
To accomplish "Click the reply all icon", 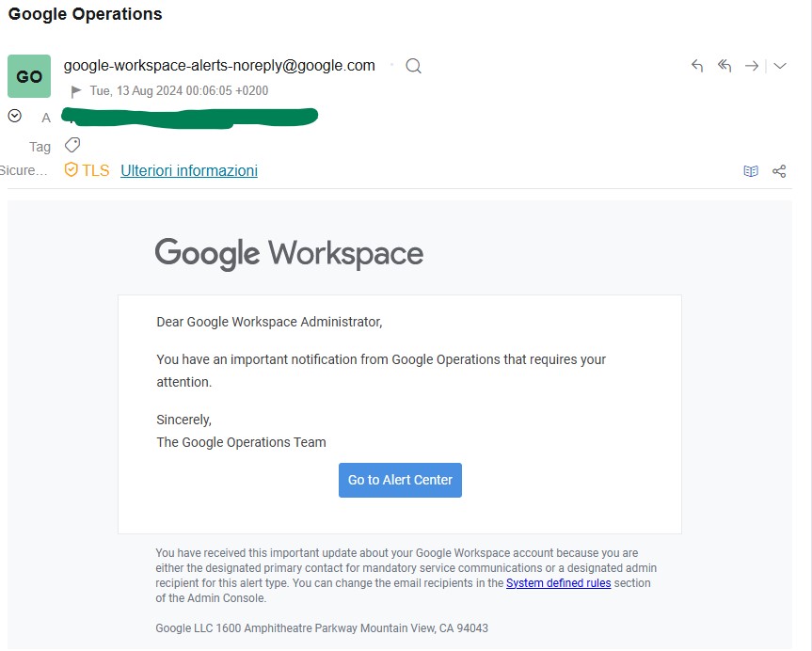I will (x=724, y=66).
